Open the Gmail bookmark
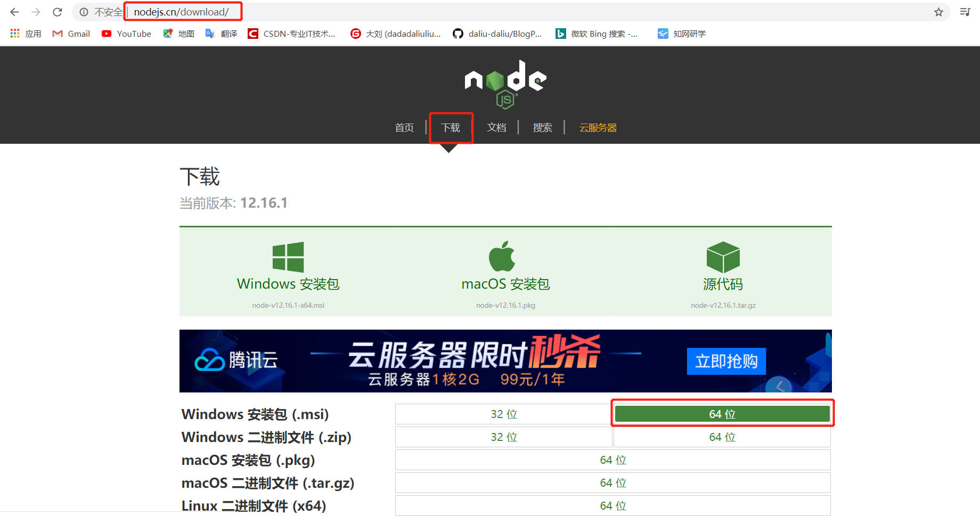Image resolution: width=980 pixels, height=516 pixels. click(71, 34)
